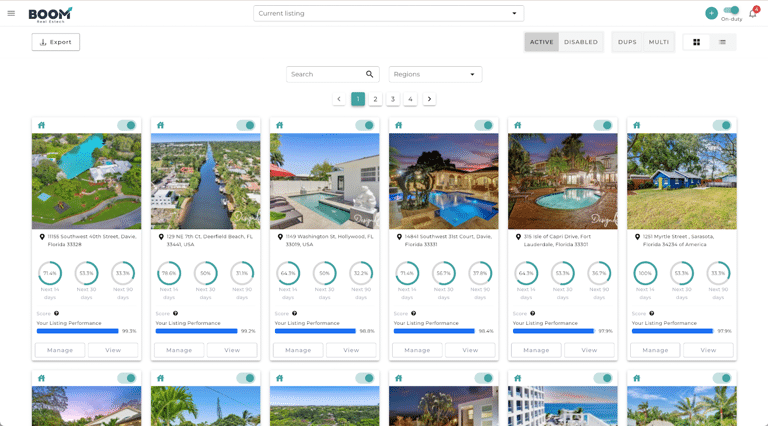Click house icon on 11155 Southwest 40th Street card
Viewport: 768px width, 426px height.
click(42, 125)
